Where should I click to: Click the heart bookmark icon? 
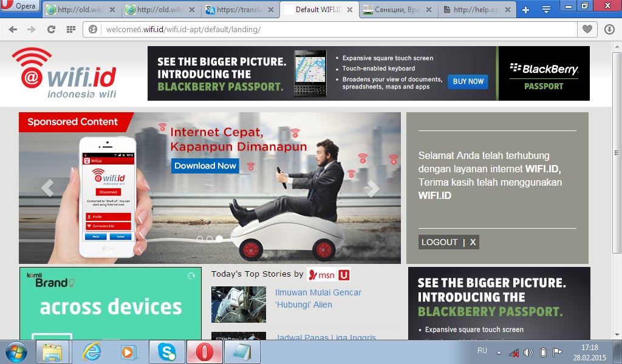point(587,29)
